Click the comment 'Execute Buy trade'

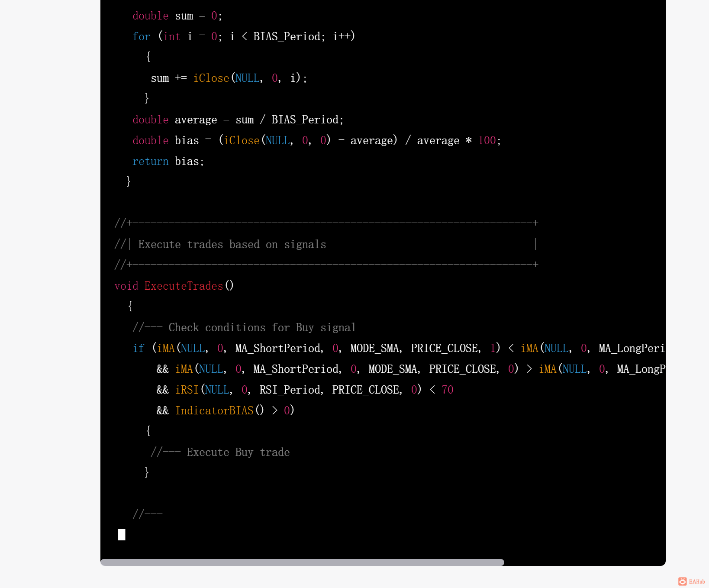coord(238,452)
